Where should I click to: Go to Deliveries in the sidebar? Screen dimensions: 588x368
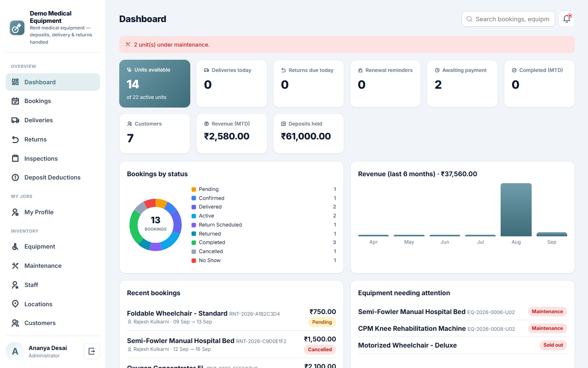coord(53,120)
